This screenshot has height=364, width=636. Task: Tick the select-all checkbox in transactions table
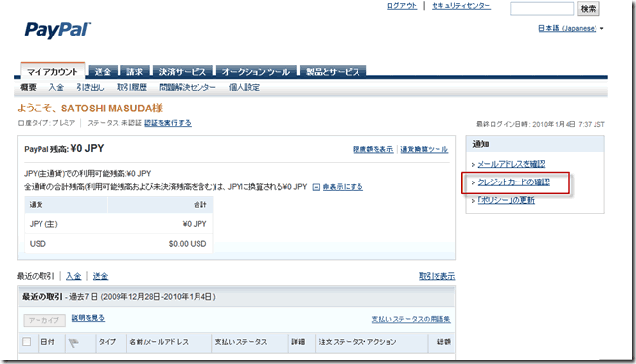tap(27, 342)
